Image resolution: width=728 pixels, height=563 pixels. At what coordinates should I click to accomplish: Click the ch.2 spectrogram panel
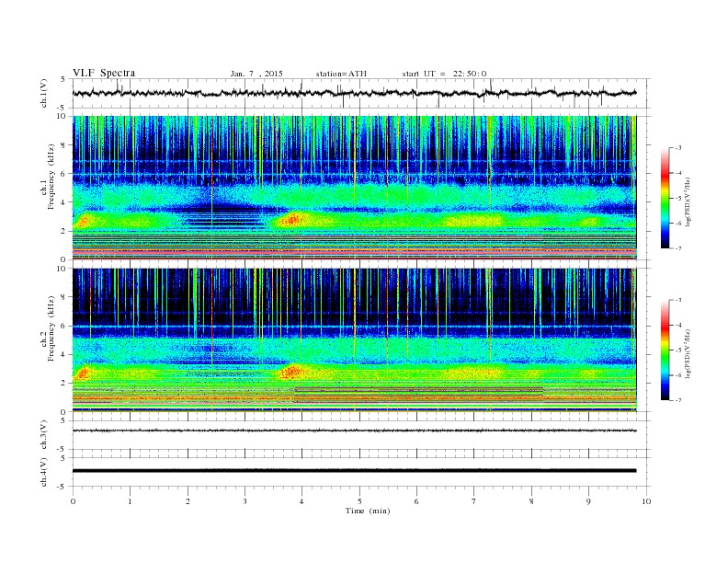click(x=355, y=340)
